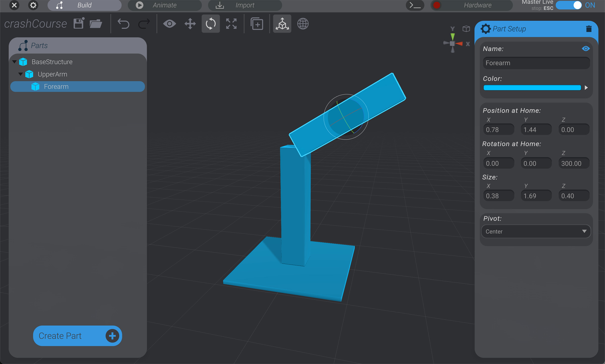Open the Hardware menu
This screenshot has height=364, width=605.
pyautogui.click(x=477, y=5)
